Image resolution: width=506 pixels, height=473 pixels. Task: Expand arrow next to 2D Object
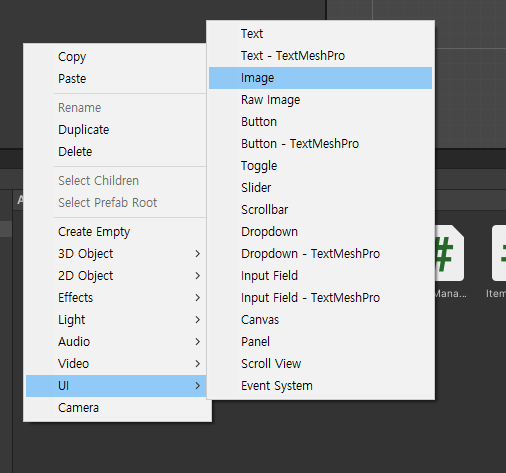(198, 276)
